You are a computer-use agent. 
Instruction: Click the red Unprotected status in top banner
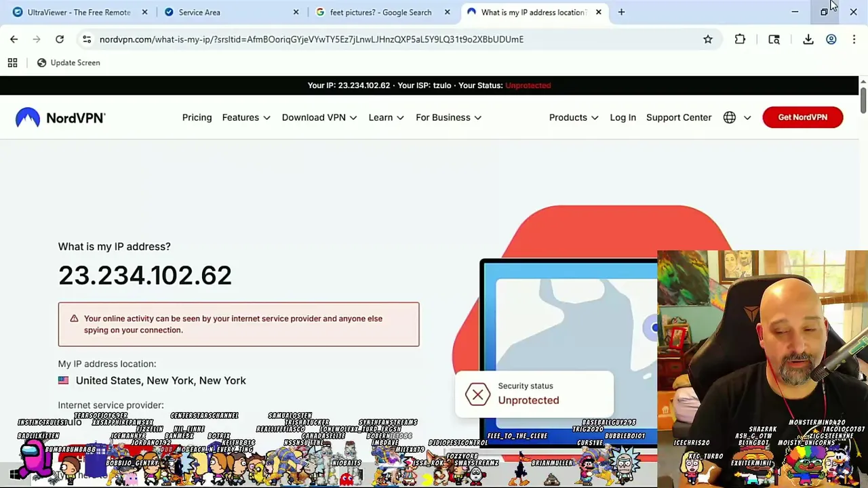click(x=528, y=85)
